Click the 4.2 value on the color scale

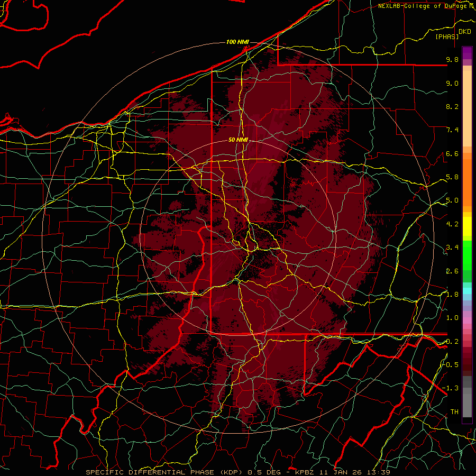pyautogui.click(x=452, y=224)
